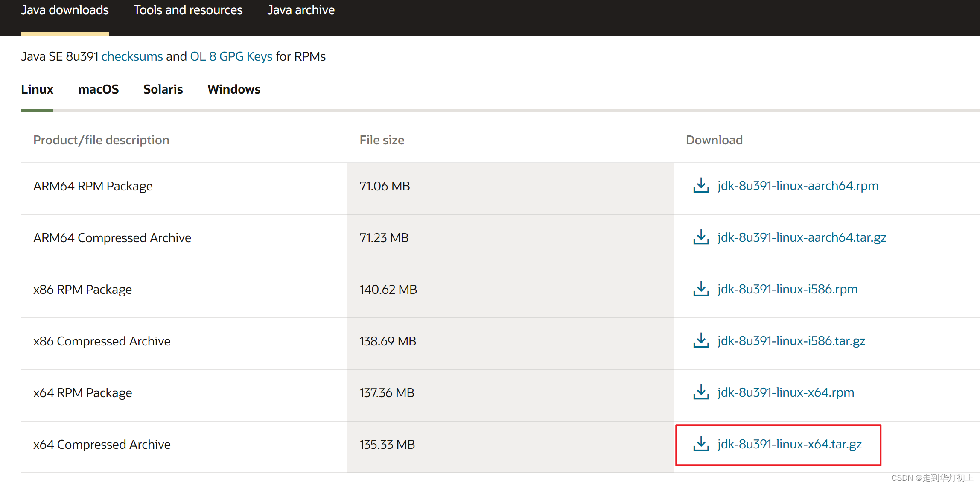Switch to the macOS tab
Screen dimensions: 980x486
point(98,89)
